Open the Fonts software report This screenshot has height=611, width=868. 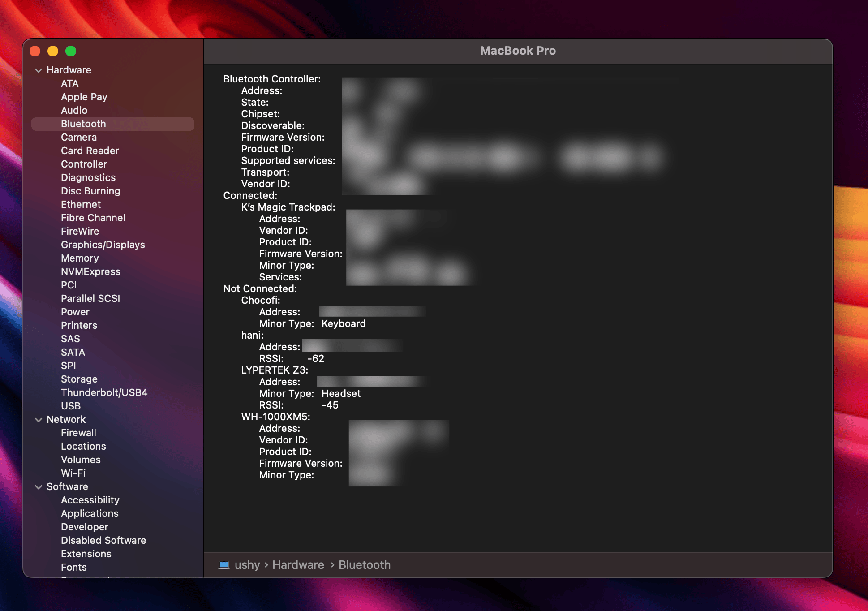[73, 567]
